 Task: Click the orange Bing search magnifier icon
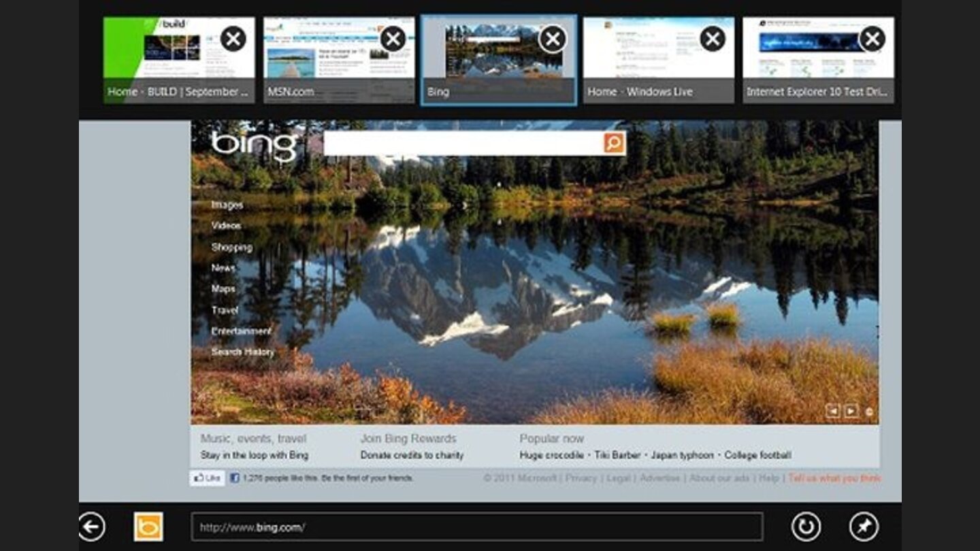(x=612, y=143)
